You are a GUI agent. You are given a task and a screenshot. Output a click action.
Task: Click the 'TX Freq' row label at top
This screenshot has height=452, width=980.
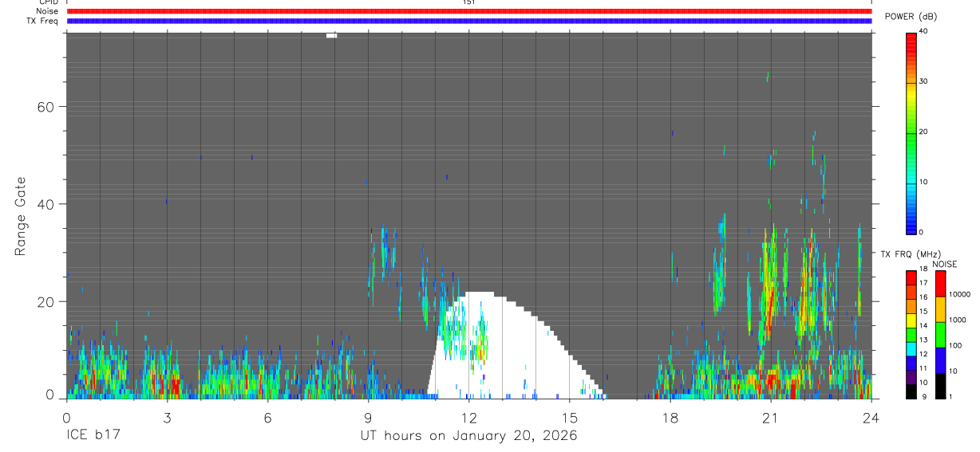point(43,21)
